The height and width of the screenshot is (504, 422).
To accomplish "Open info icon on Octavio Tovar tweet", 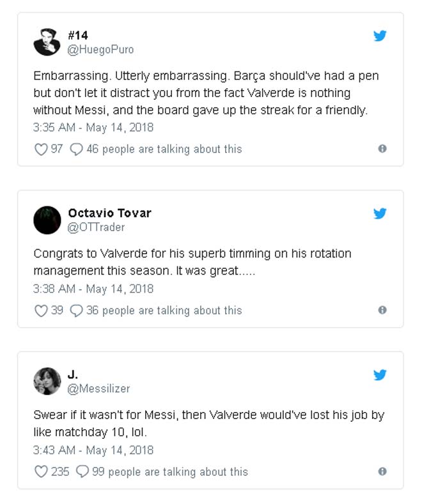I will [x=382, y=310].
